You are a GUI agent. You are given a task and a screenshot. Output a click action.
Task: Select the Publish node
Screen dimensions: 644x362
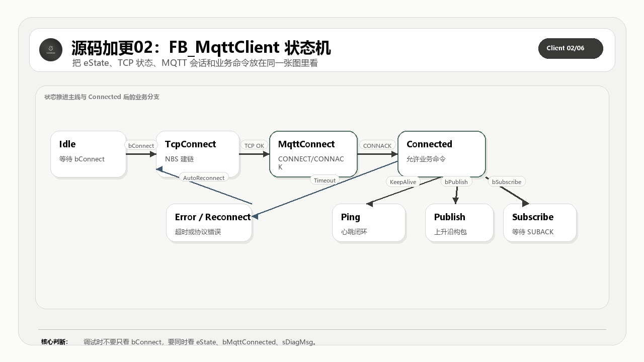coord(459,223)
